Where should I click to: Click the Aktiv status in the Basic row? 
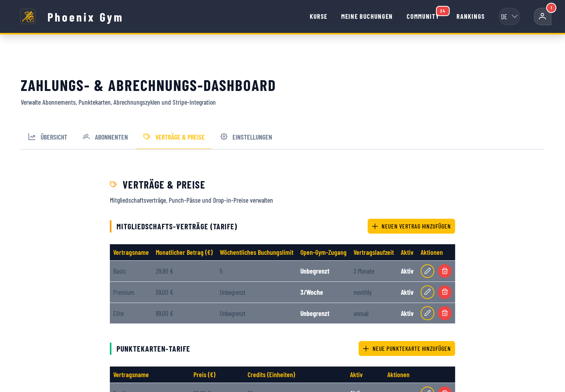[407, 271]
